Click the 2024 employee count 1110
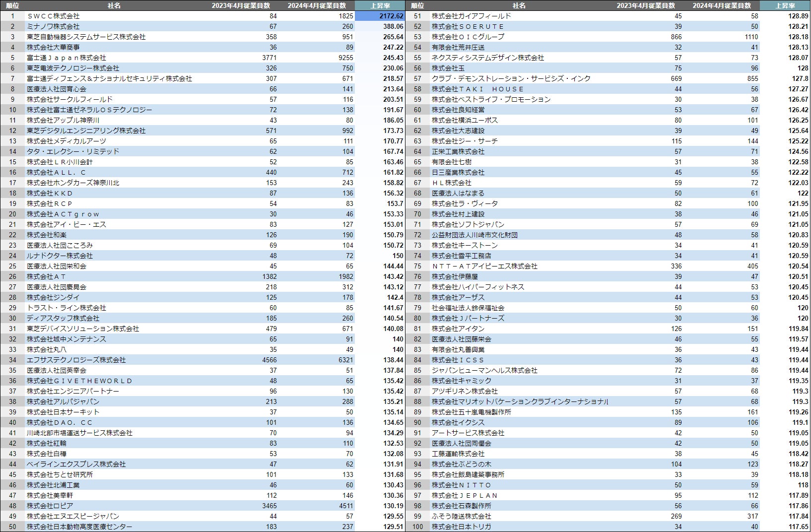Screen dimensions: 811x532 [751, 37]
